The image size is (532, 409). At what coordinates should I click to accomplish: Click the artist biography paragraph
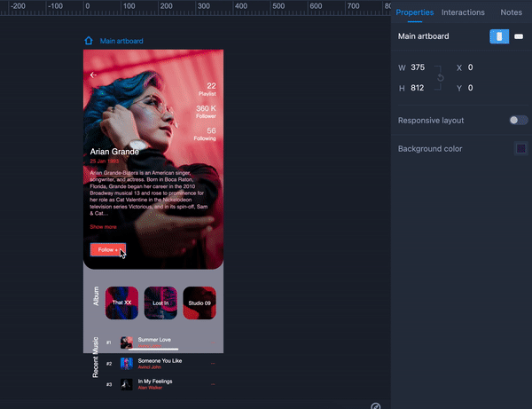click(x=149, y=193)
